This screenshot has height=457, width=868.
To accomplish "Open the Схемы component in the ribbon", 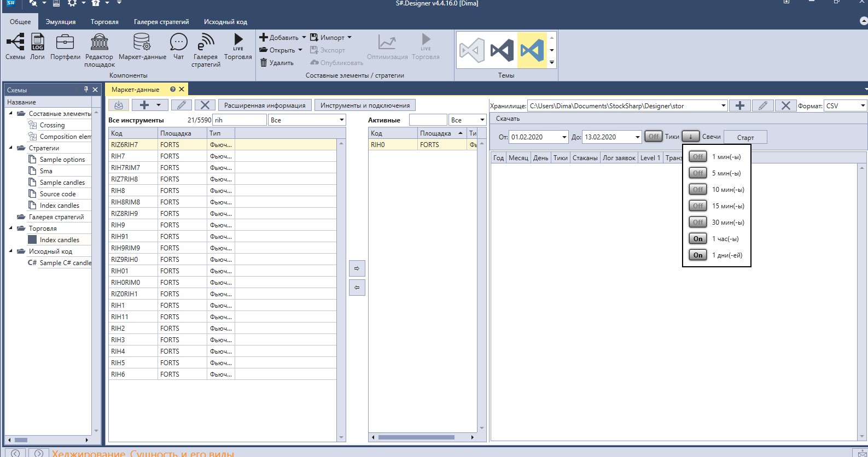I will 15,46.
